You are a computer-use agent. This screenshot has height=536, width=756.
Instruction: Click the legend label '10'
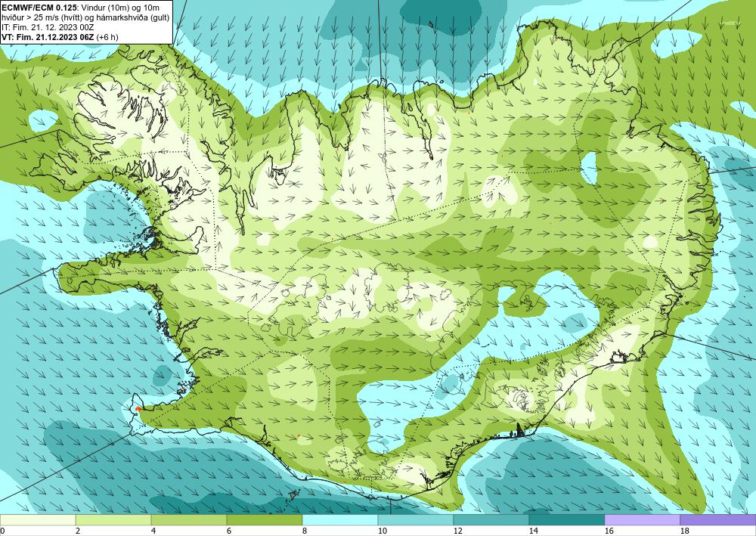click(x=382, y=531)
